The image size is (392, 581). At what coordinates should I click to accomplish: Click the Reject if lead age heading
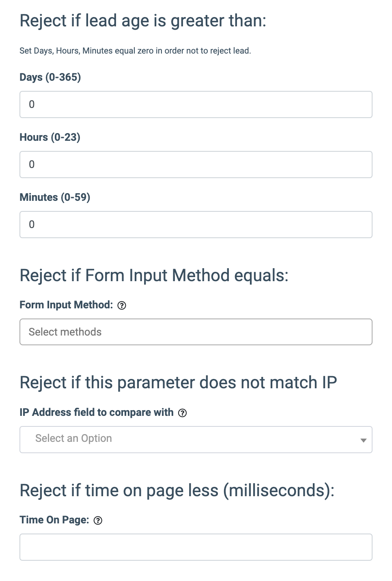click(x=143, y=21)
